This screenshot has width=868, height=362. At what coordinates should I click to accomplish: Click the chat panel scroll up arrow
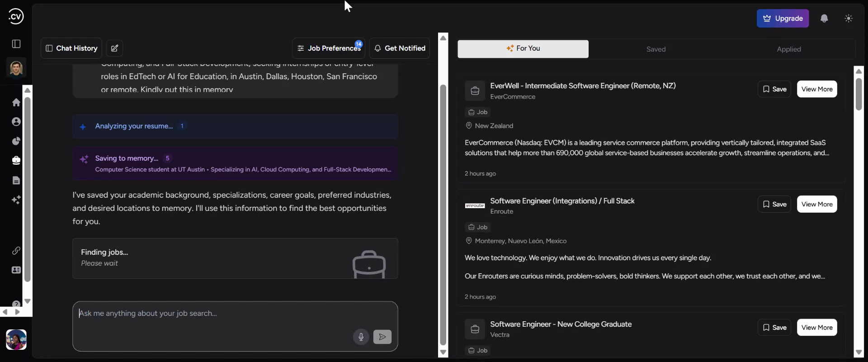tap(443, 38)
